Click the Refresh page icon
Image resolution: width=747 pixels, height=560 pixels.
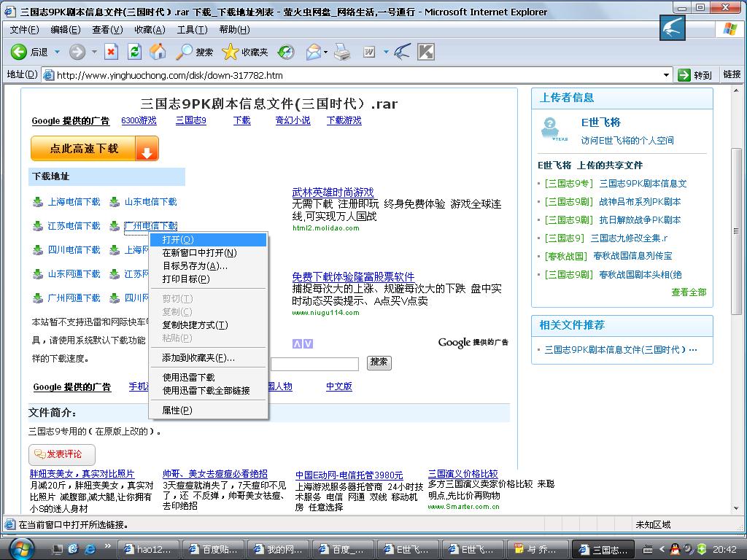[x=134, y=52]
